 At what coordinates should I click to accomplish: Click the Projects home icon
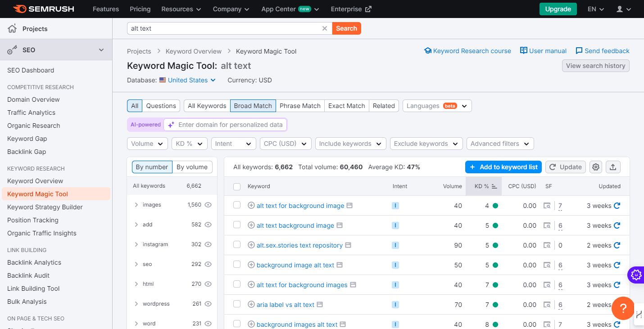(x=13, y=29)
